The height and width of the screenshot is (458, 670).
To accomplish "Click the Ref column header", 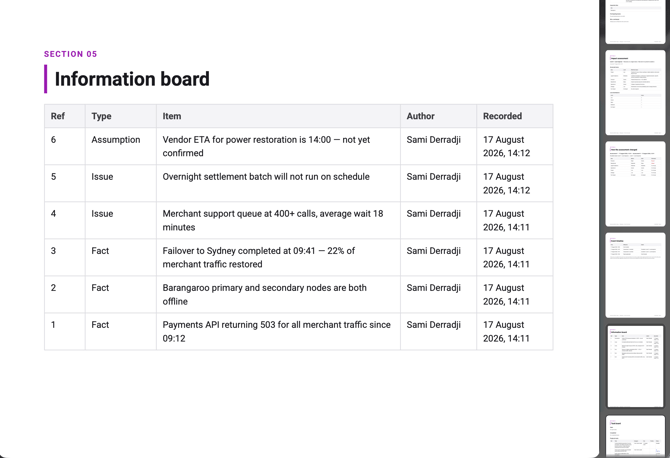I will point(58,116).
